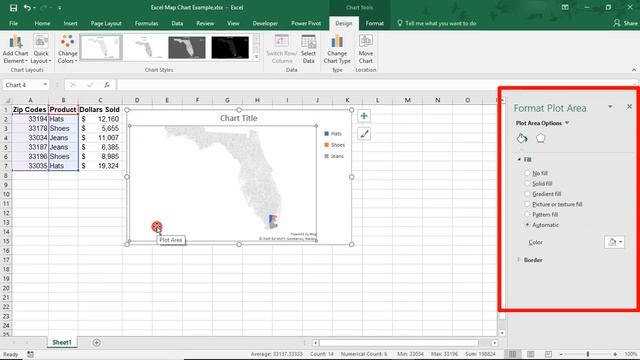
Task: Click the formula bar input field
Action: (x=376, y=85)
